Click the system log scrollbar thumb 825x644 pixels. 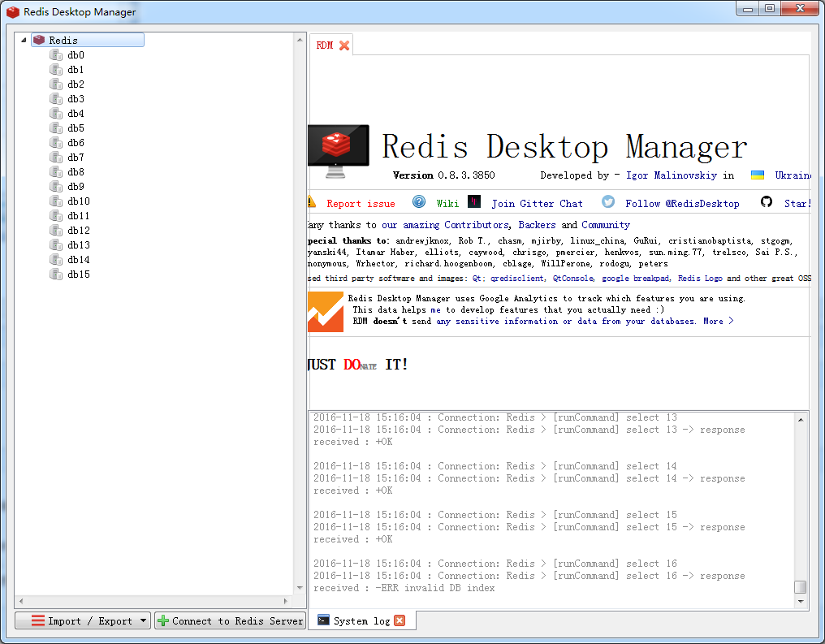pyautogui.click(x=801, y=586)
